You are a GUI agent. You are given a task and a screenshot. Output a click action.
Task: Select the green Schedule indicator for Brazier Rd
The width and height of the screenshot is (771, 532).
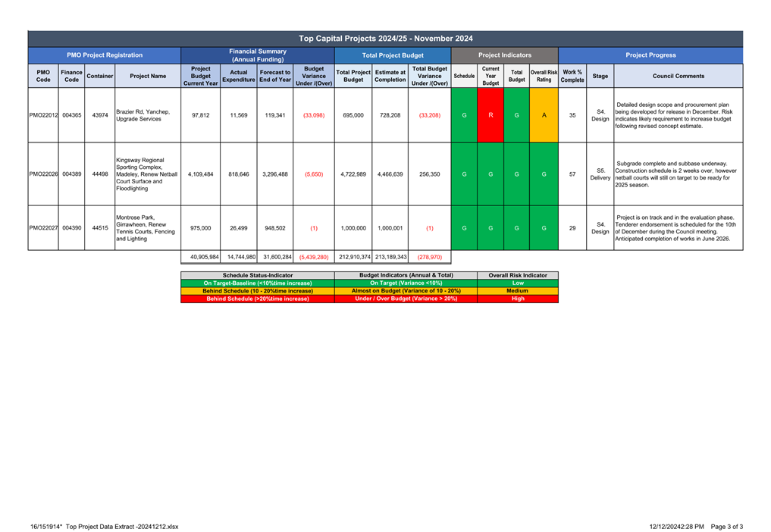click(464, 115)
